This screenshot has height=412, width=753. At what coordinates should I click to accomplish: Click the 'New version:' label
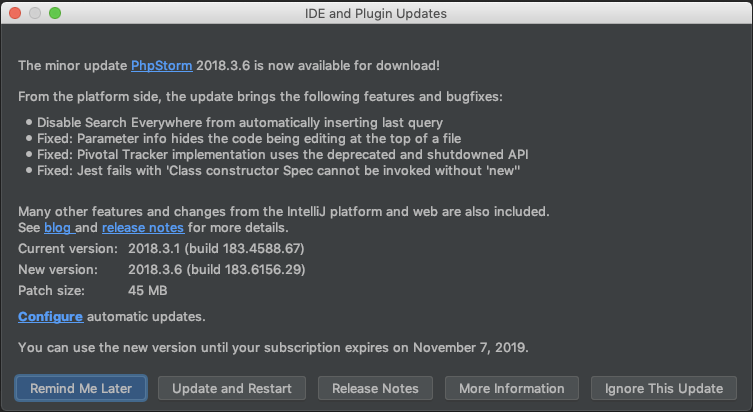[58, 269]
